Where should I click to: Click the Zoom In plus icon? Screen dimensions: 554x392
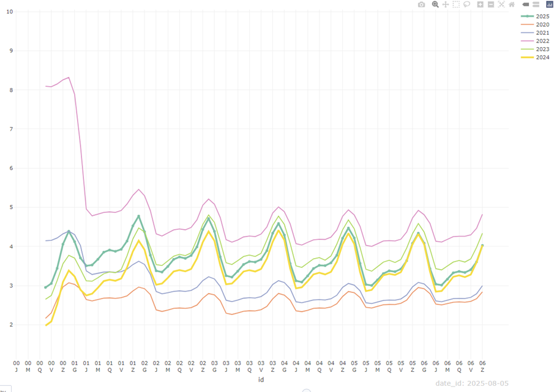click(481, 4)
